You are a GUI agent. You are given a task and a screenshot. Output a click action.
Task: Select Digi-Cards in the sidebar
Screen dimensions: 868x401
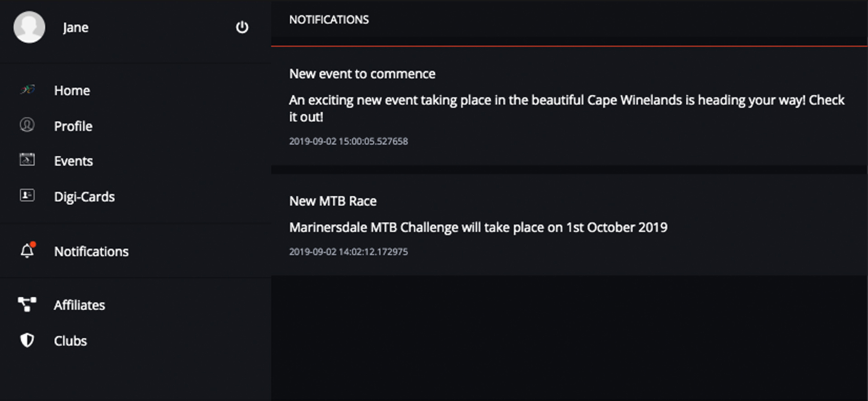click(84, 197)
